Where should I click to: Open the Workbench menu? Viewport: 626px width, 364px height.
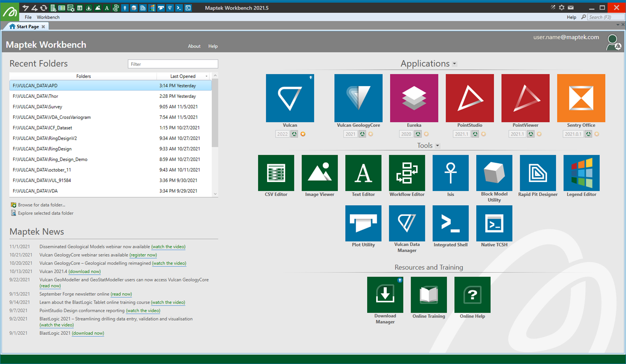point(48,17)
